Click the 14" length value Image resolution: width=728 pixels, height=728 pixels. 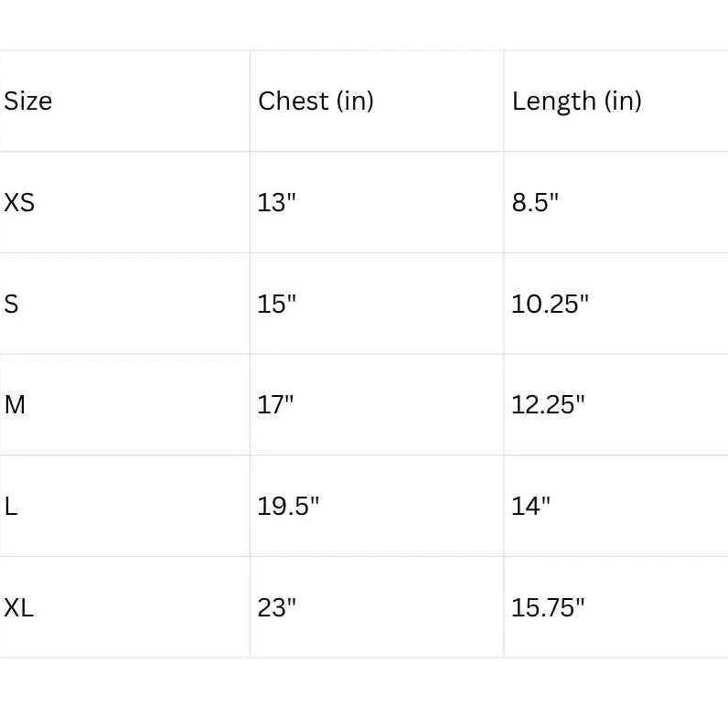coord(530,506)
